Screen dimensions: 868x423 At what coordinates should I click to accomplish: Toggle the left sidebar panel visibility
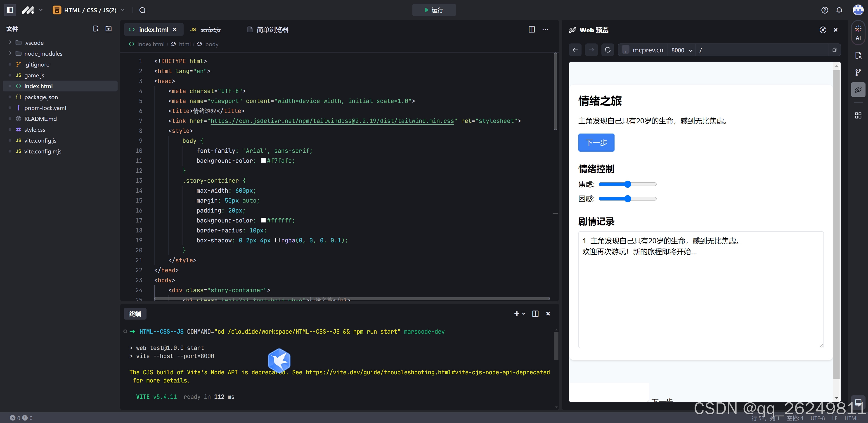pos(10,10)
